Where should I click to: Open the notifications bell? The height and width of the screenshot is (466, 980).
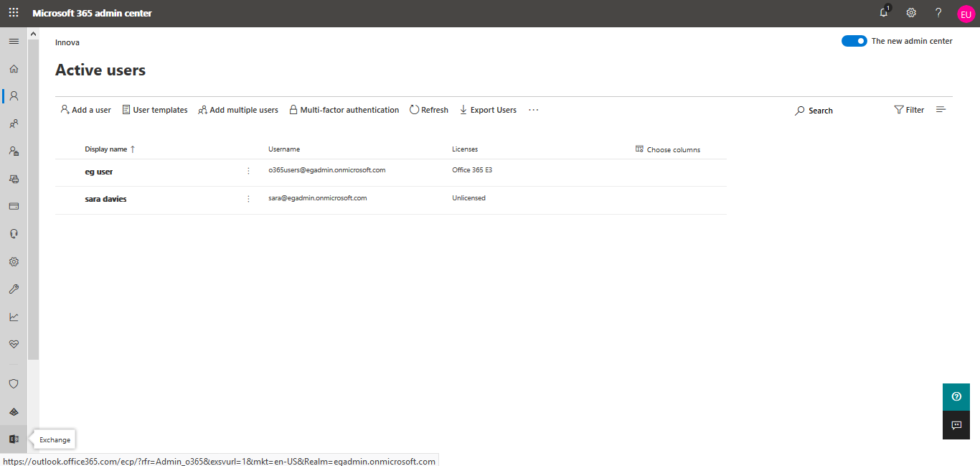884,13
